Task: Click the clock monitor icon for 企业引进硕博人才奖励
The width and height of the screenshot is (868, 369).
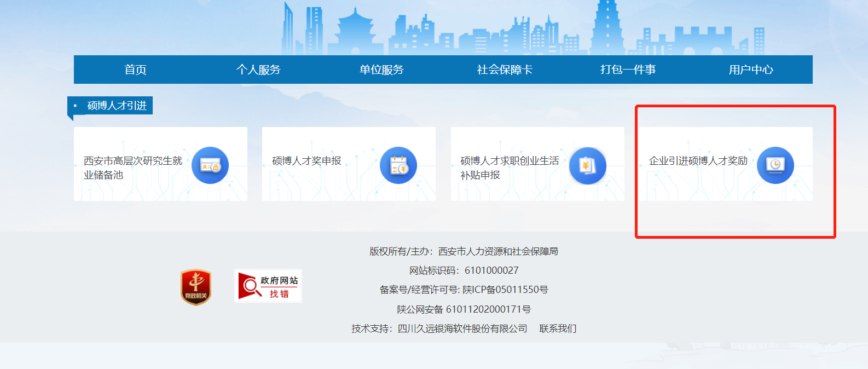Action: [775, 165]
